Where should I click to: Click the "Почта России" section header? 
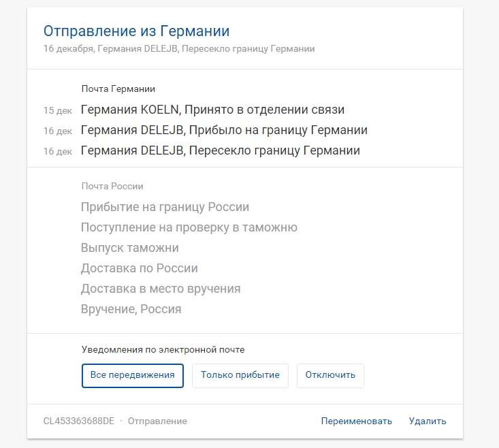point(112,186)
